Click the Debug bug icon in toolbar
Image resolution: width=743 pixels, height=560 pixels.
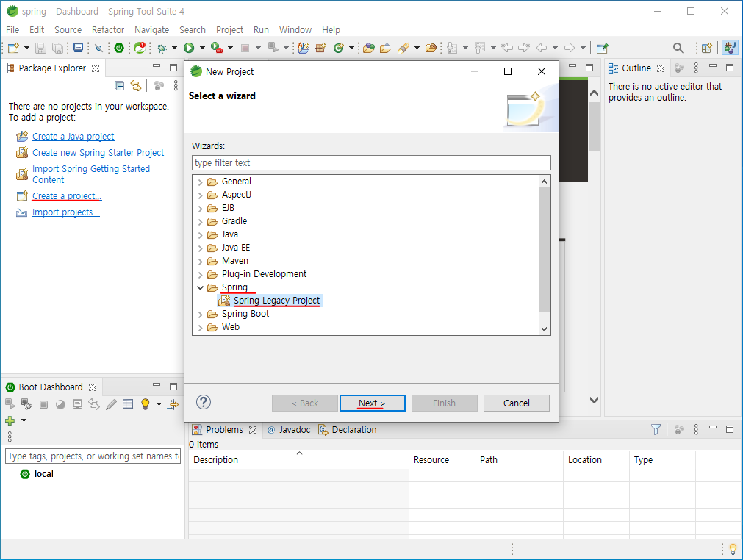point(162,48)
